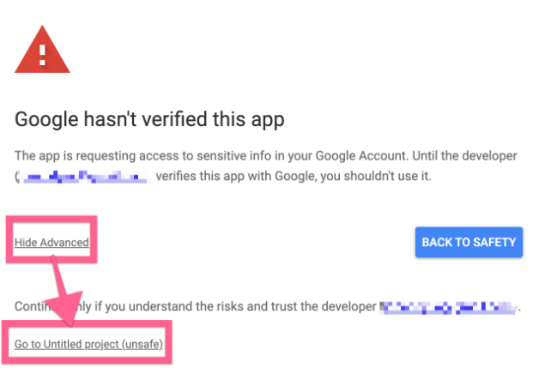The image size is (539, 392).
Task: Click the blurred developer email after "trust the developer"
Action: click(x=450, y=305)
